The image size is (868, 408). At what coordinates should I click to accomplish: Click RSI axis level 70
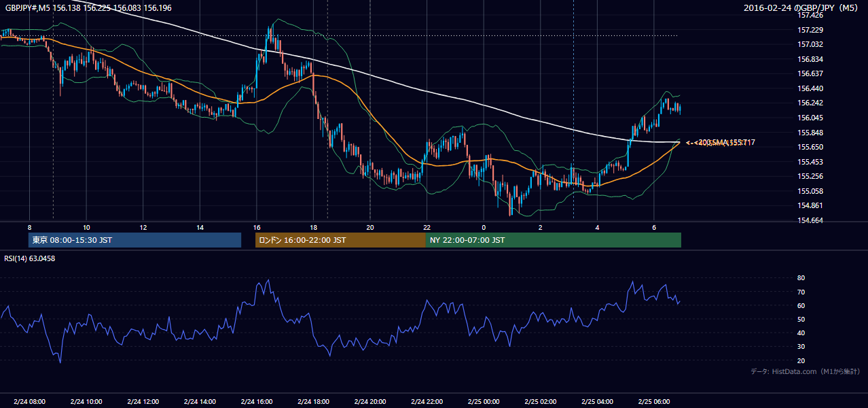(801, 292)
